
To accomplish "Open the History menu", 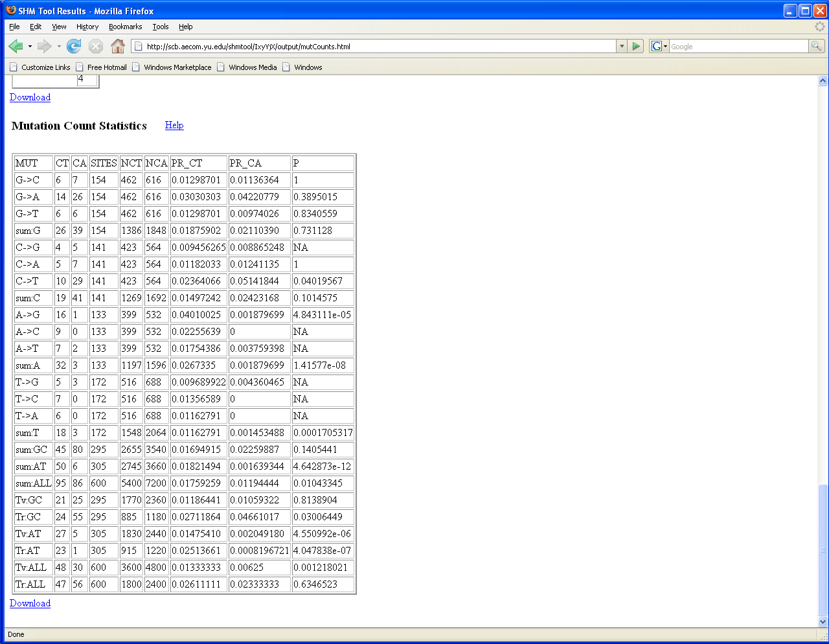I will tap(87, 27).
